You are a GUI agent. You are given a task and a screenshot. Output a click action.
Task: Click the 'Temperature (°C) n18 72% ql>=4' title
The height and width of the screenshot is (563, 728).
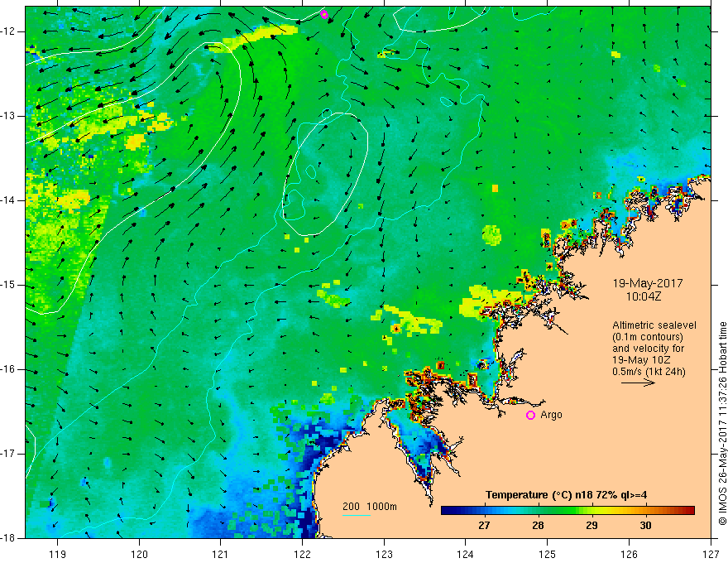[567, 495]
